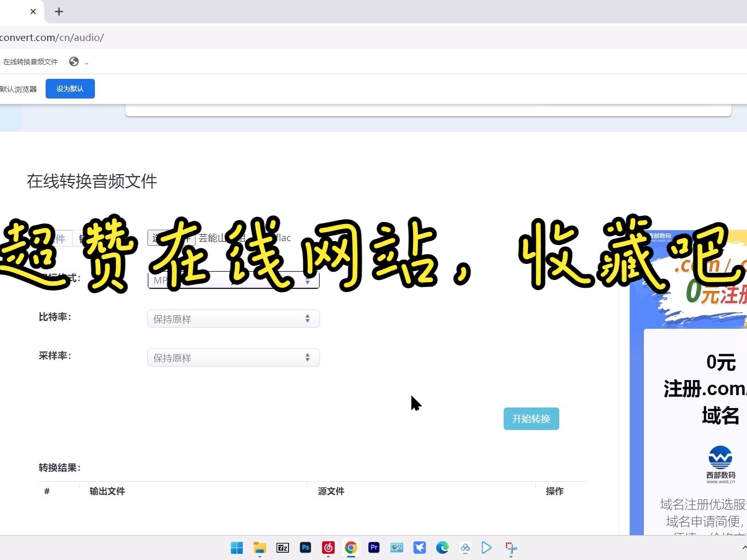Open Photoshop from the taskbar
747x560 pixels.
tap(306, 548)
